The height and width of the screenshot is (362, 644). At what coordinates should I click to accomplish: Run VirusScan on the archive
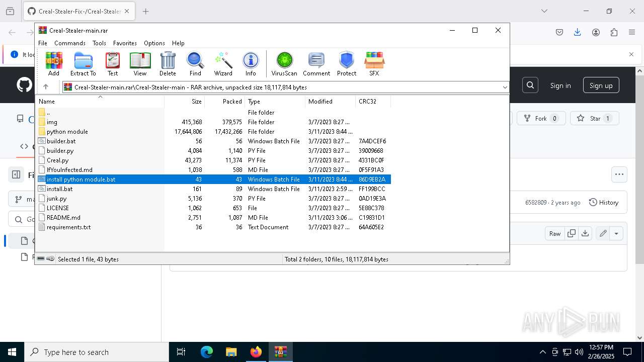284,64
